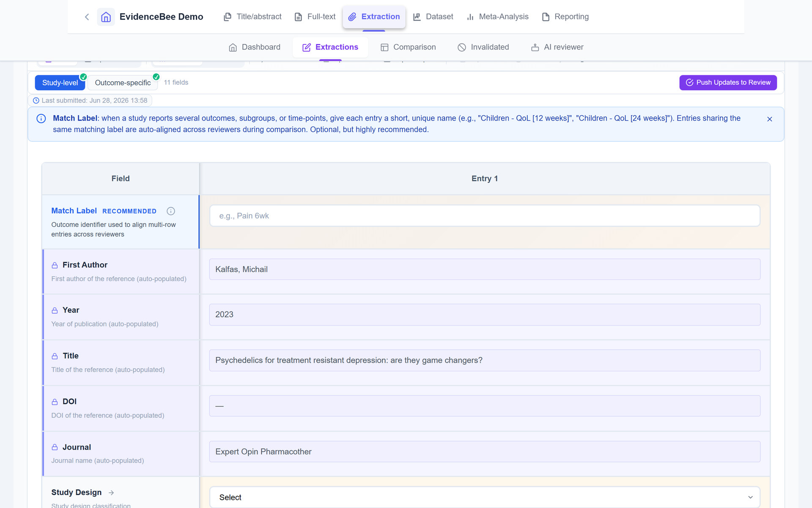The image size is (812, 508).
Task: Click the DOI lock icon
Action: tap(55, 402)
